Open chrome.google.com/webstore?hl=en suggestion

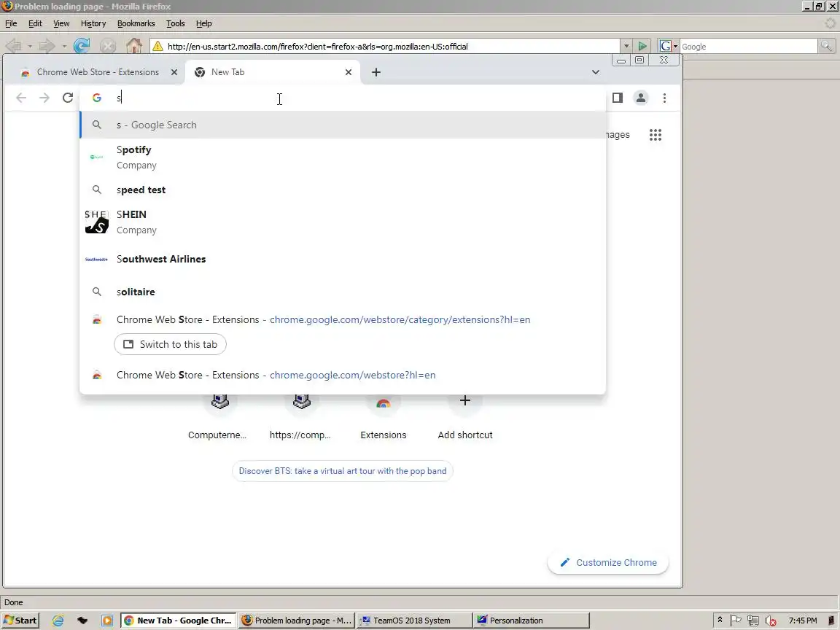click(x=343, y=375)
